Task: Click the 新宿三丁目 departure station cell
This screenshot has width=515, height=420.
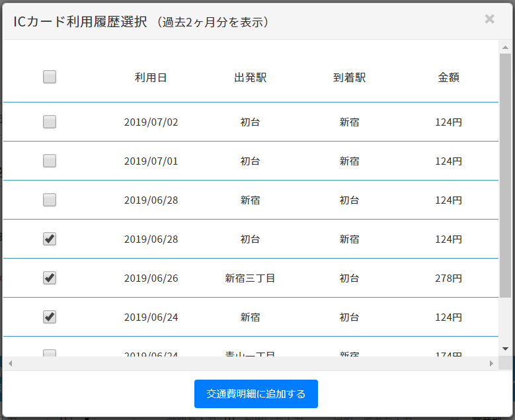Action: point(250,278)
